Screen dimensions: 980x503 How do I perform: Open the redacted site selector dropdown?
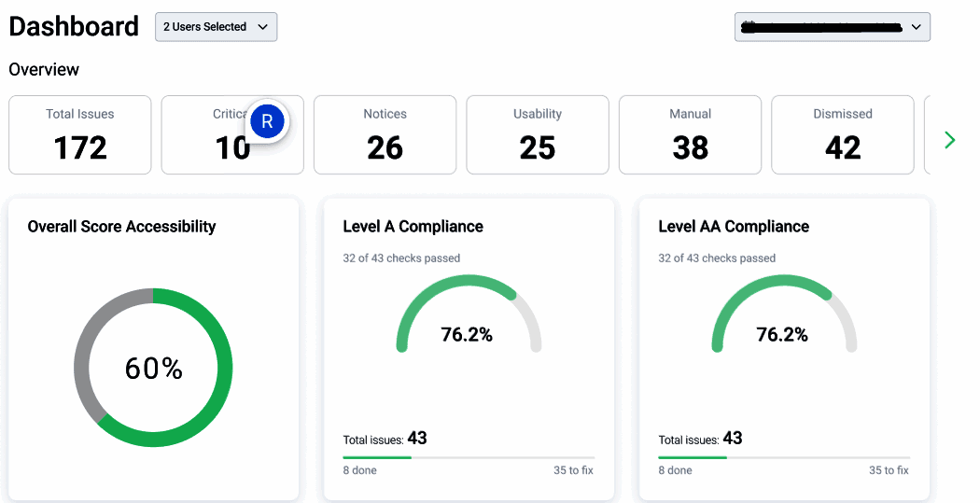click(832, 27)
